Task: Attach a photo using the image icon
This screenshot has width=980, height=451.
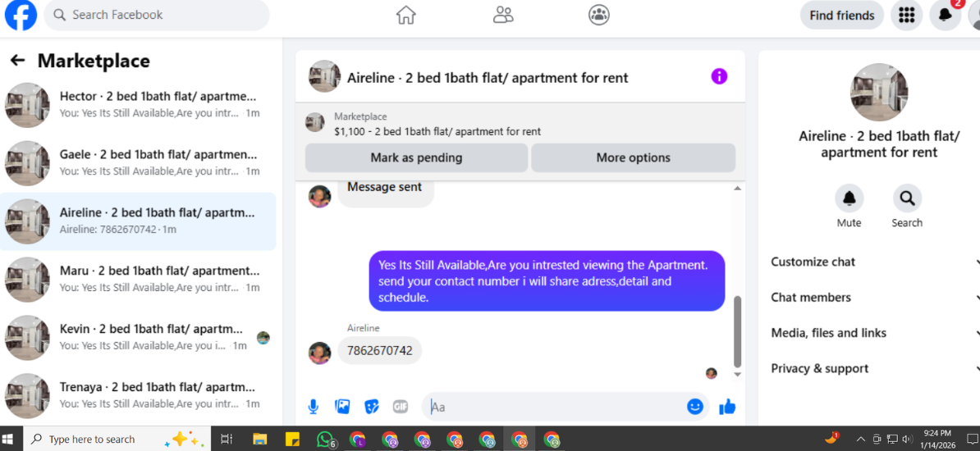Action: 342,408
